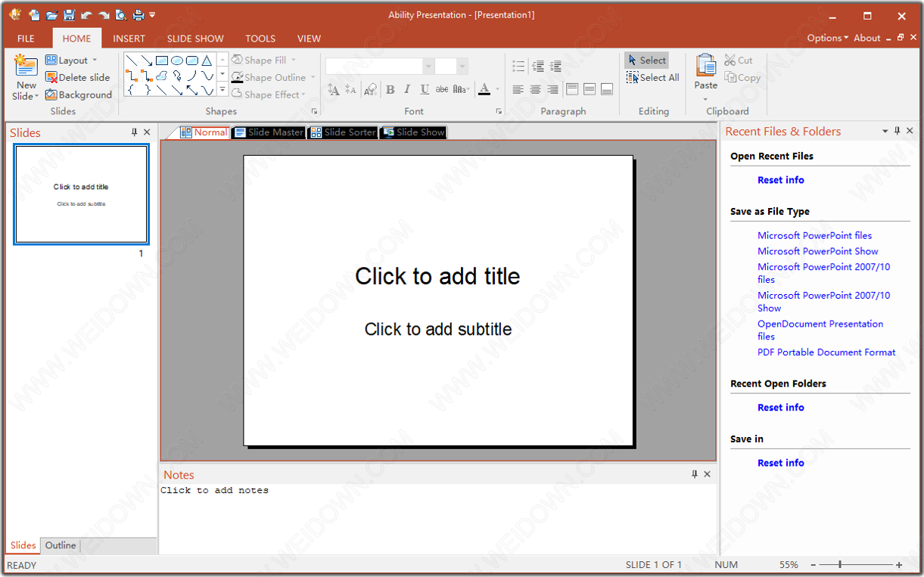This screenshot has height=577, width=924.
Task: Toggle Italic text style
Action: (407, 90)
